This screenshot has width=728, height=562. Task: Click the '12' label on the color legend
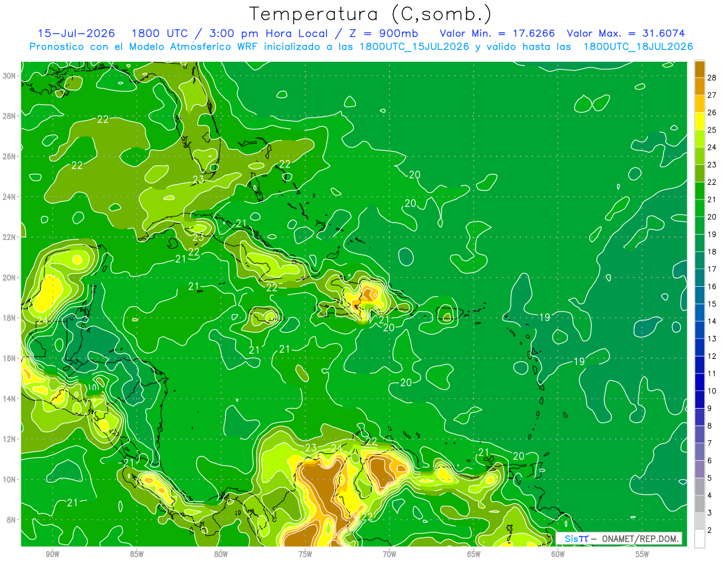click(x=712, y=356)
